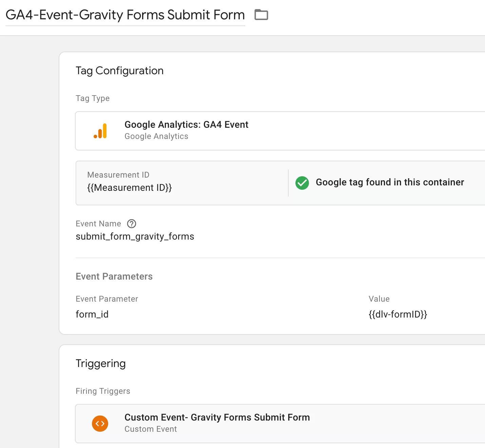
Task: Click the Firing Triggers label
Action: [103, 391]
